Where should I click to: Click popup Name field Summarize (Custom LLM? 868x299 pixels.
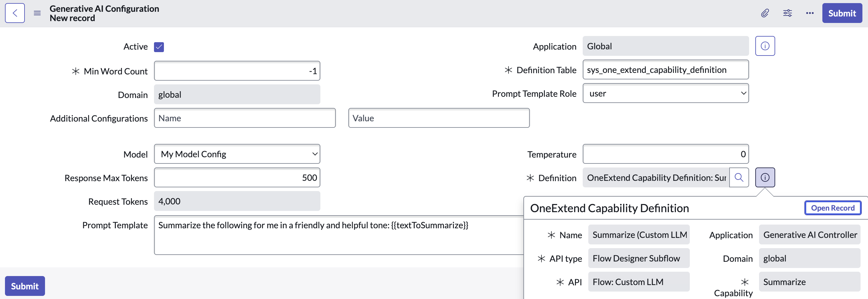[639, 234]
